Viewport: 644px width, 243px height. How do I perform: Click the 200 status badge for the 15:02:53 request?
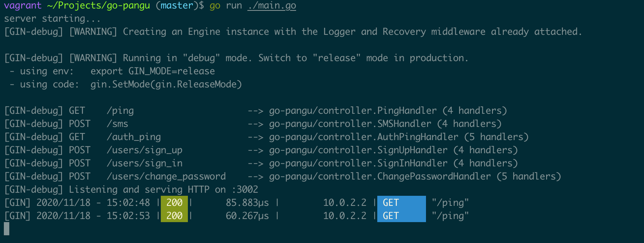coord(174,216)
